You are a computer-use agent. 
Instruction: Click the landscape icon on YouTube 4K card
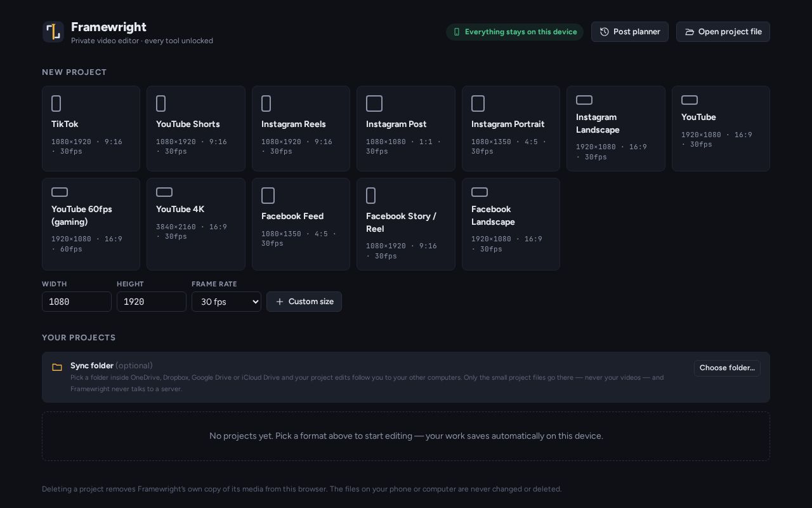[164, 192]
